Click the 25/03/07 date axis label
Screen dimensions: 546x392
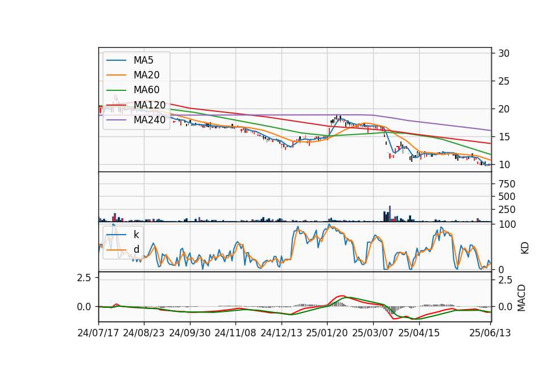(373, 333)
